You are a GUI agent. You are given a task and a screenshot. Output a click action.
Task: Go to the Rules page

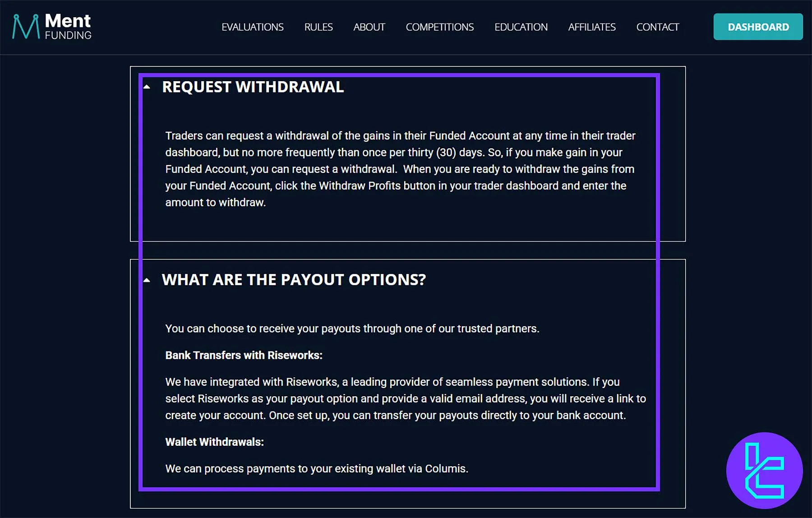tap(318, 27)
